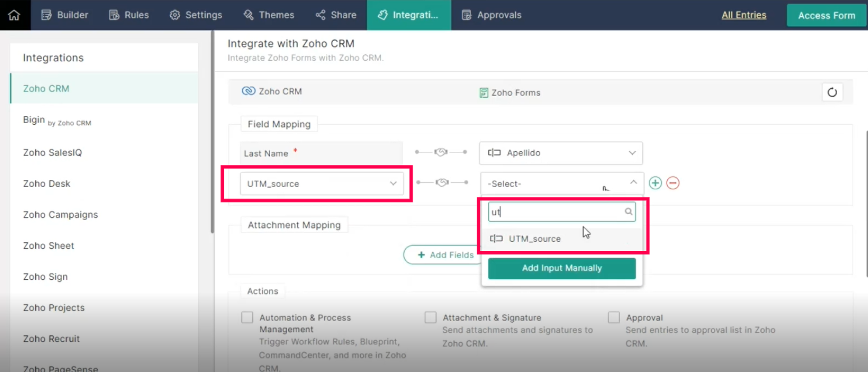Open the Settings tab
This screenshot has width=868, height=372.
[196, 15]
